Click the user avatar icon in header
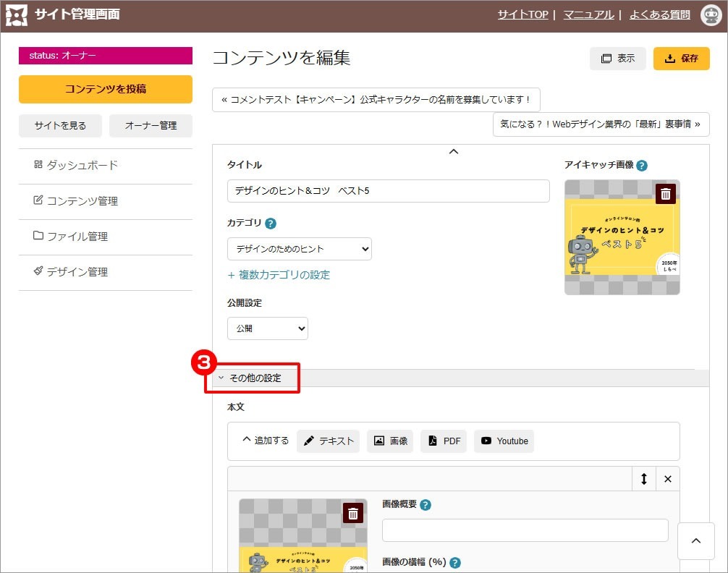Viewport: 728px width, 573px height. pyautogui.click(x=710, y=14)
